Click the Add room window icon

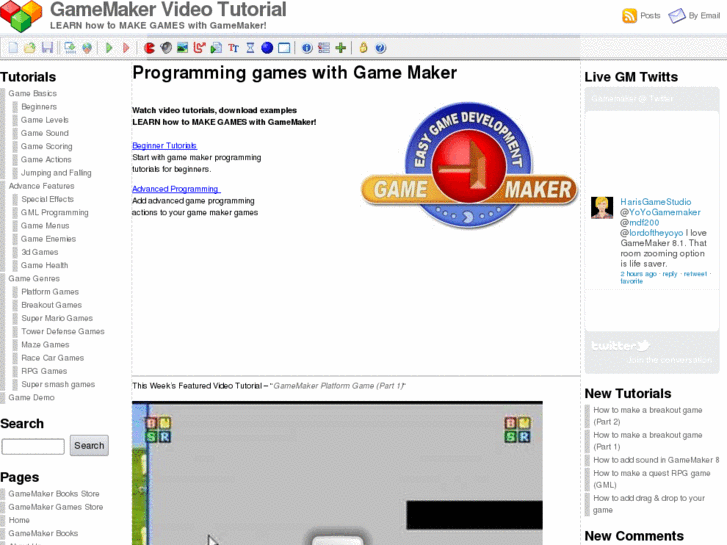284,48
